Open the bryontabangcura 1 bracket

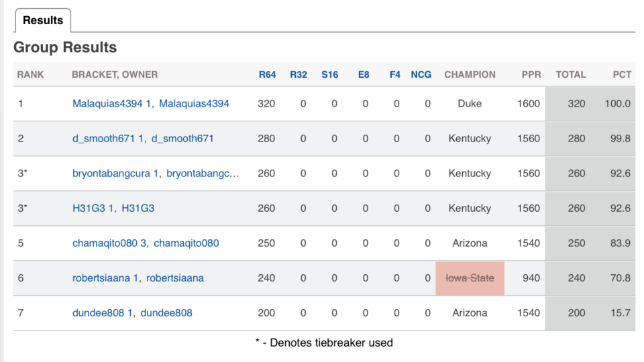click(115, 173)
